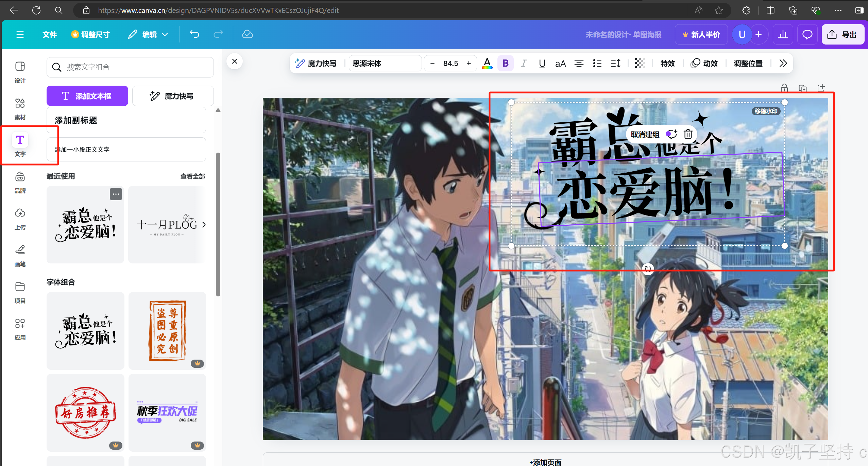Click the delete trash icon on canvas
Viewport: 868px width, 466px height.
[688, 134]
